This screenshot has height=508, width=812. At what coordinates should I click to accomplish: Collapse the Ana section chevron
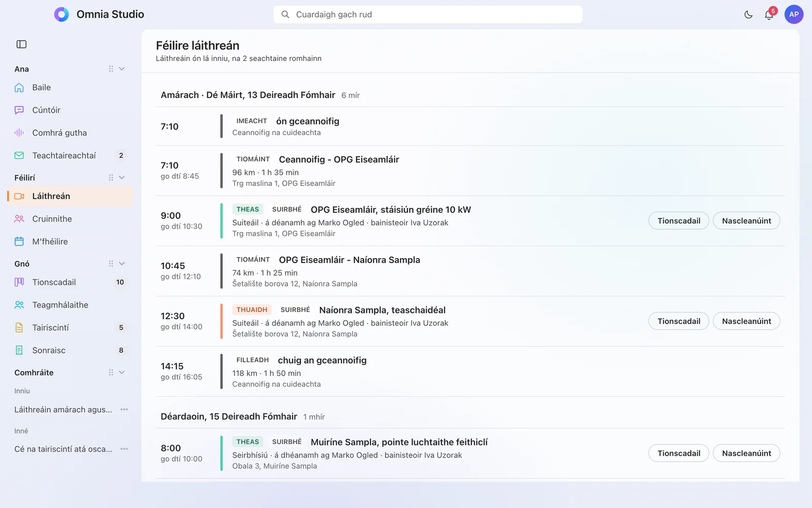point(122,69)
